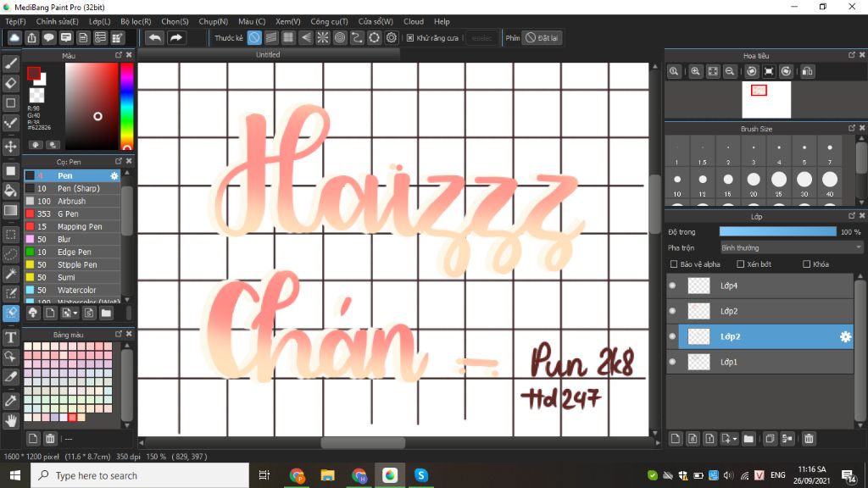Select the rectangular Select tool
Viewport: 868px width, 488px height.
coord(10,235)
